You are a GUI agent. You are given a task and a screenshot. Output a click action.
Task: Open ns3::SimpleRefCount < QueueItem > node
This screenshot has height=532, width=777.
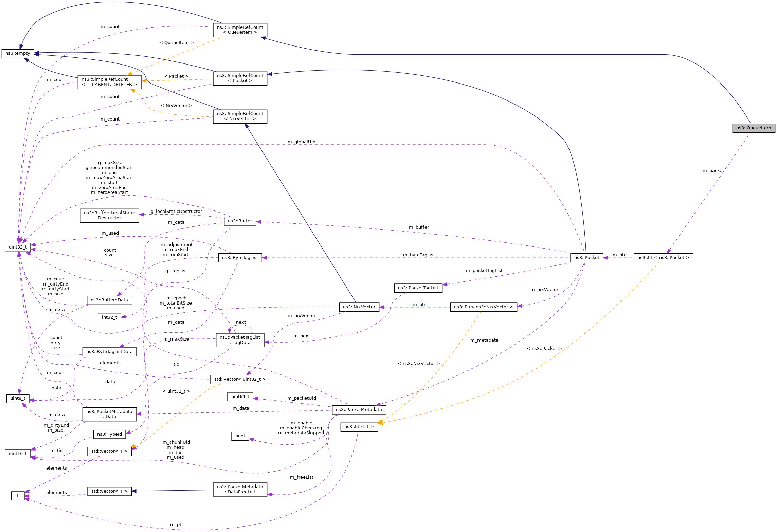pos(240,30)
